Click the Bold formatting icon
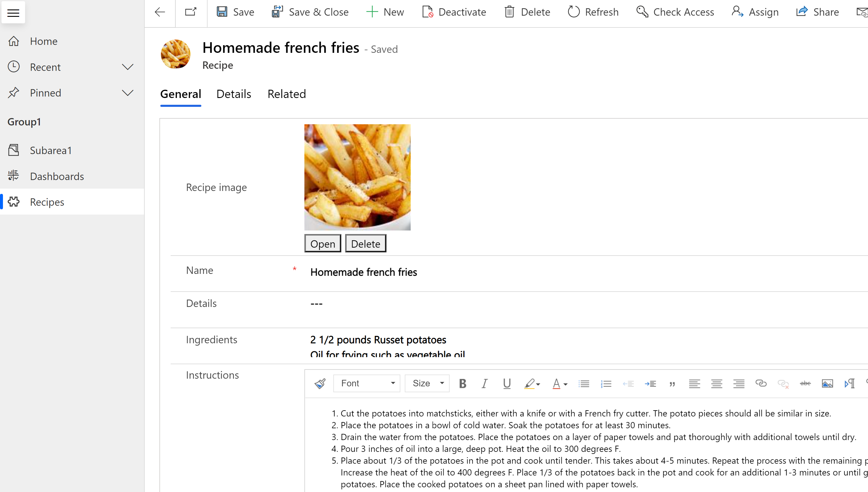Screen dimensions: 868x492 coord(462,383)
